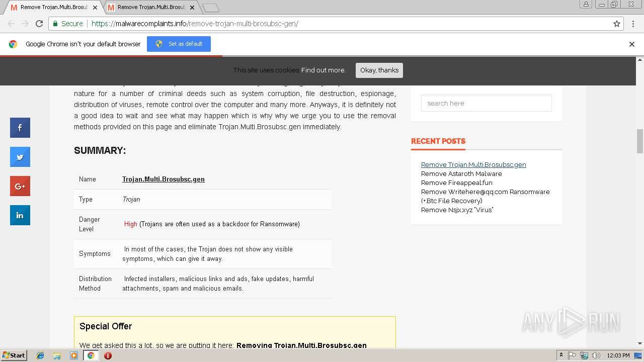Open Windows Explorer folder on taskbar
644x362 pixels.
coord(57,355)
